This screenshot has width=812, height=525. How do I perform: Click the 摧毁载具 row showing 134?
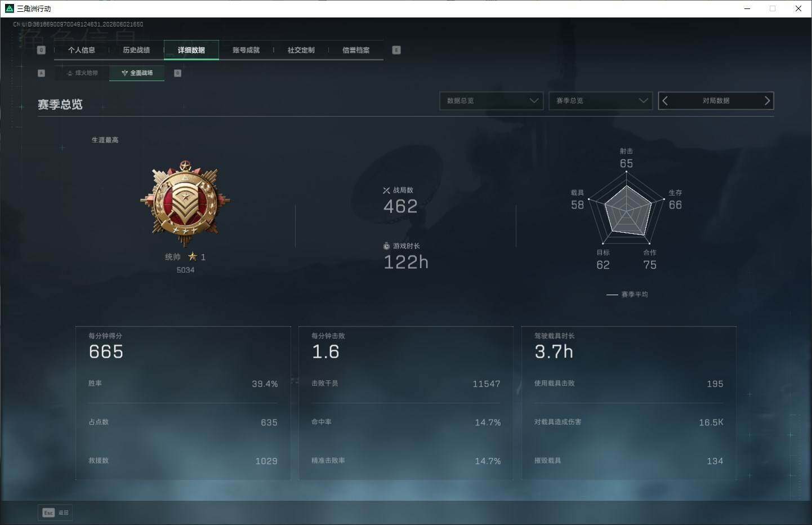click(629, 461)
